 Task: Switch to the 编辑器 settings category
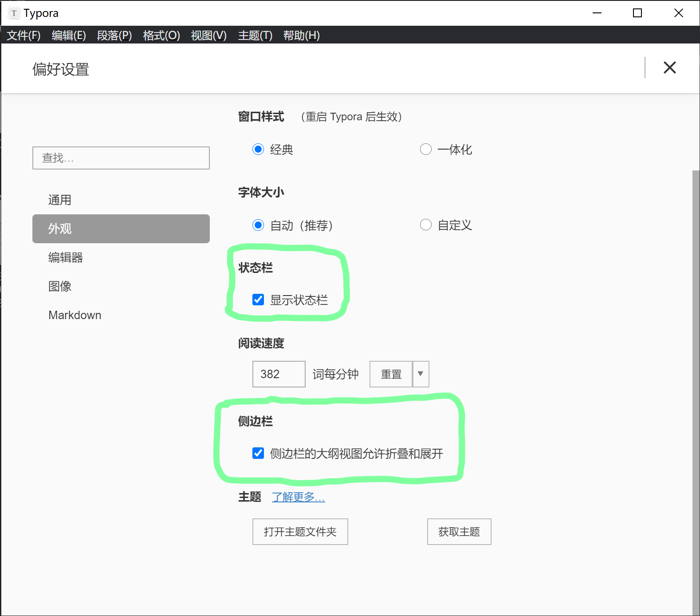pos(121,257)
